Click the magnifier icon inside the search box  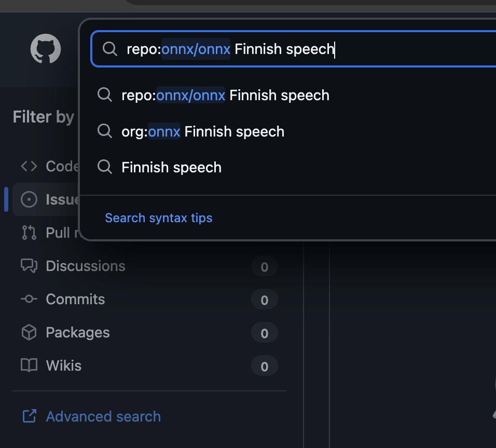tap(109, 49)
